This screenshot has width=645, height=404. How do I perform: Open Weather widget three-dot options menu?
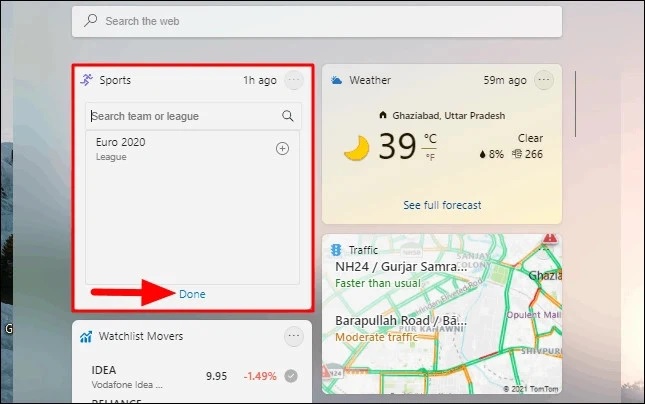tap(544, 80)
